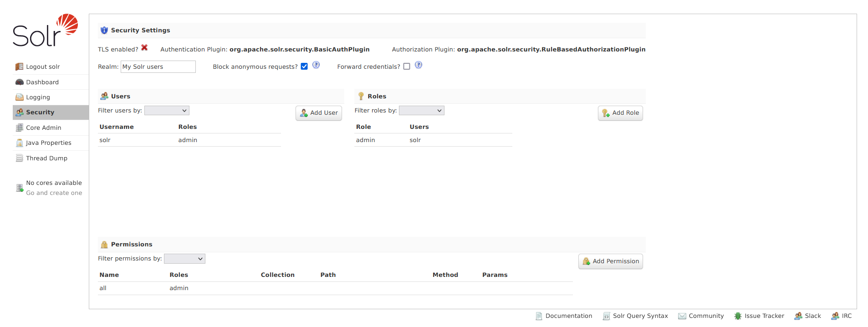This screenshot has height=327, width=868.
Task: Click the Path column header in Permissions
Action: click(328, 275)
